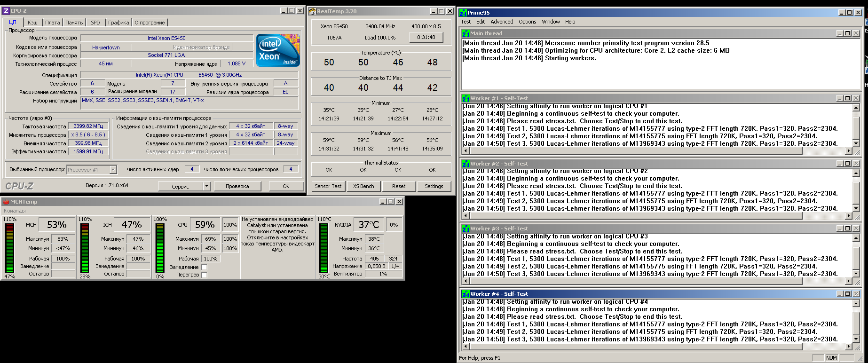Toggle the CPU Перегрев checkbox in MCHTemp
The width and height of the screenshot is (868, 363).
[204, 275]
